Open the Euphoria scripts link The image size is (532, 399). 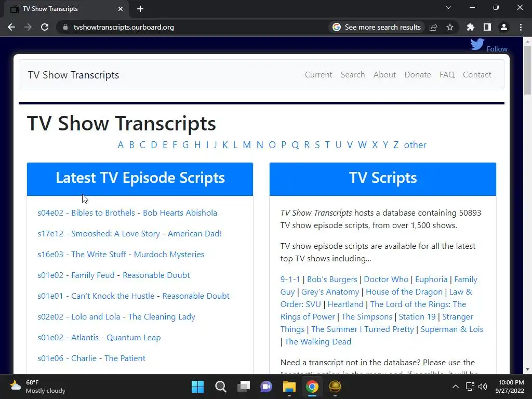pyautogui.click(x=431, y=279)
